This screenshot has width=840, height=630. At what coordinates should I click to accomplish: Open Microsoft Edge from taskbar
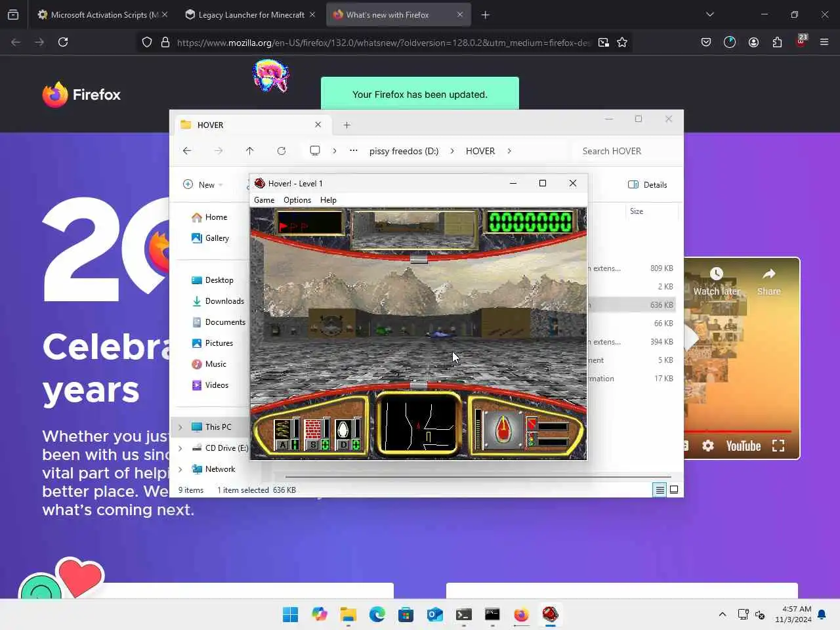pos(377,614)
